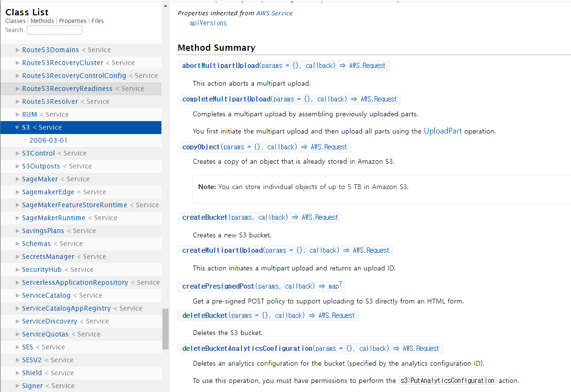Image resolution: width=571 pixels, height=392 pixels.
Task: Follow the UploadPart operation link
Action: [443, 131]
